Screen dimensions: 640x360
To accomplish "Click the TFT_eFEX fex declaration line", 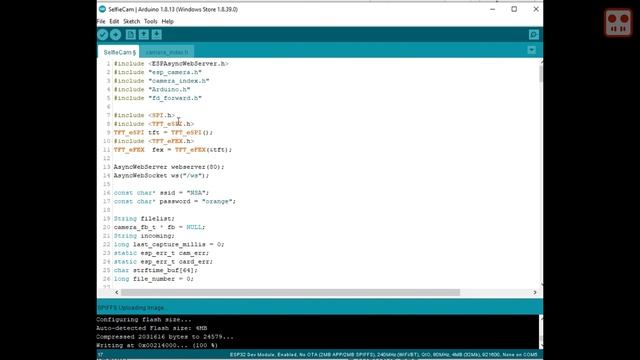I will coord(173,150).
